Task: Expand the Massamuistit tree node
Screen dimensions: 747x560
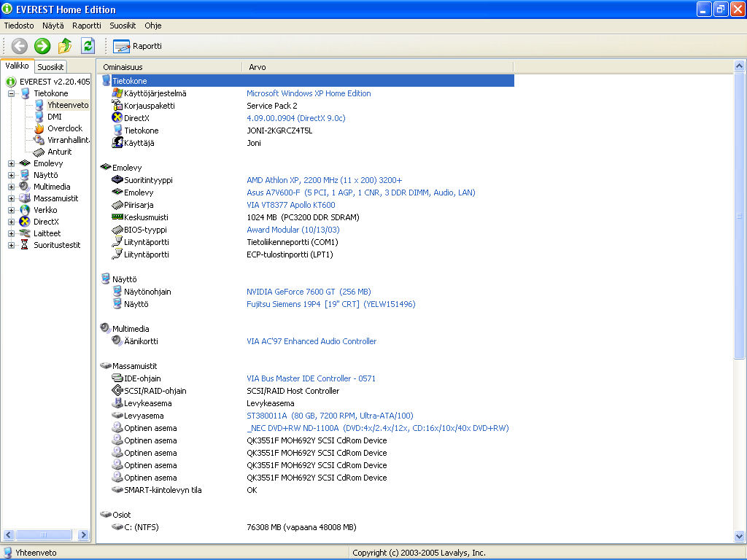Action: (11, 198)
